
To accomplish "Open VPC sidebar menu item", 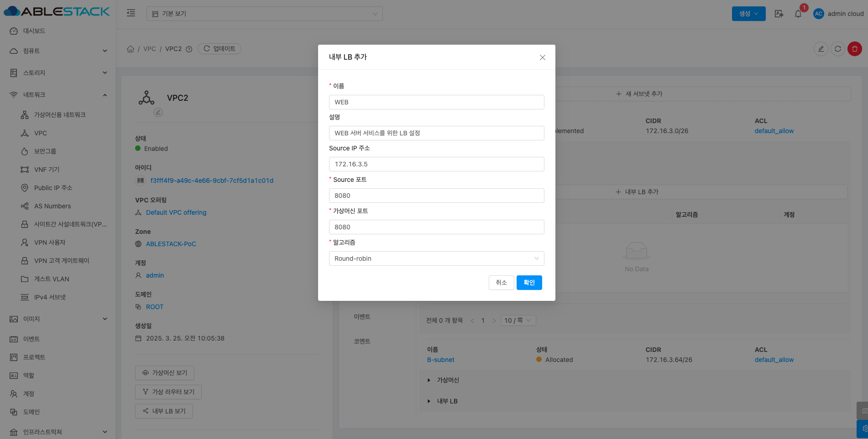I will pyautogui.click(x=41, y=133).
